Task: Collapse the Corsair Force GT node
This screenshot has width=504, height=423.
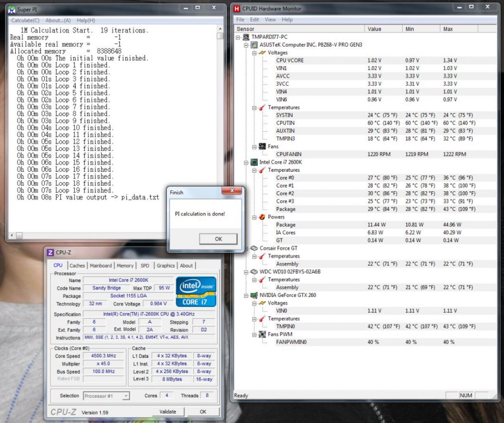Action: tap(247, 249)
